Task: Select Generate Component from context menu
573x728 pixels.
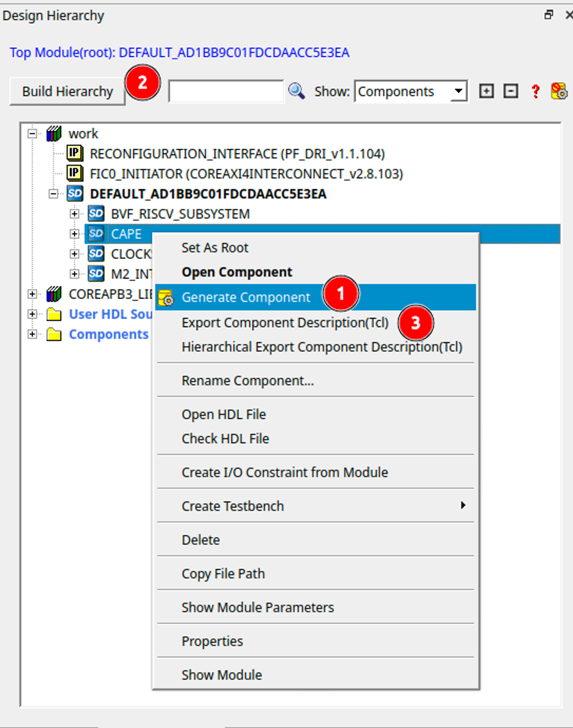Action: [x=246, y=297]
